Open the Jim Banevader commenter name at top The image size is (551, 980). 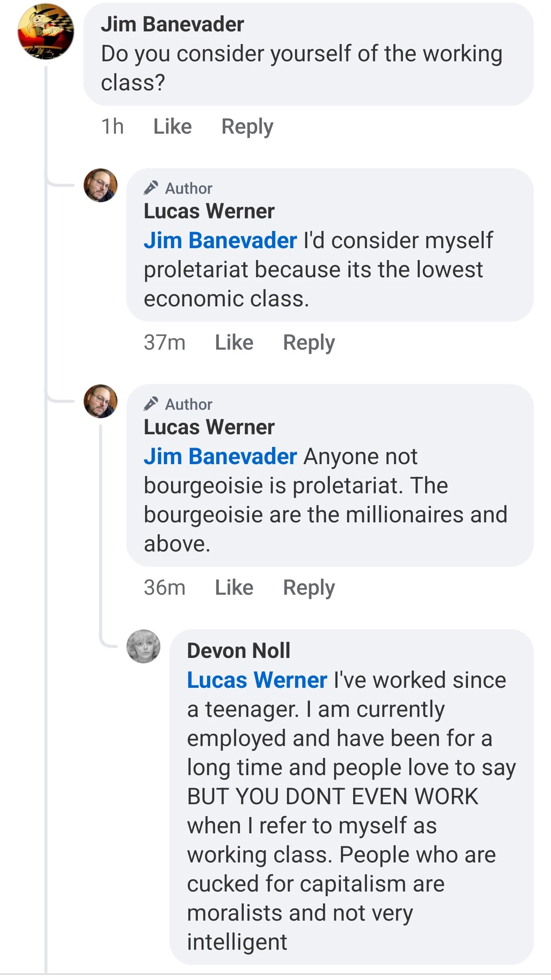(172, 25)
